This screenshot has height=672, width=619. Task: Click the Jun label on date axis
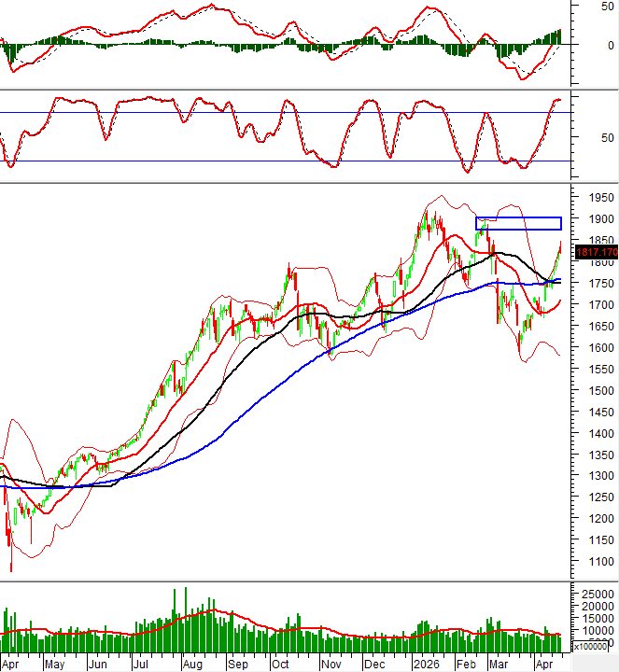pyautogui.click(x=98, y=665)
